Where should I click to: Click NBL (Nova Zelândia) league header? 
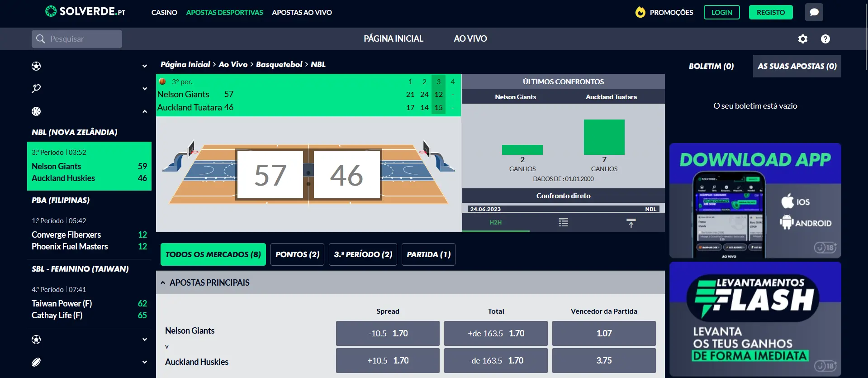pyautogui.click(x=75, y=132)
